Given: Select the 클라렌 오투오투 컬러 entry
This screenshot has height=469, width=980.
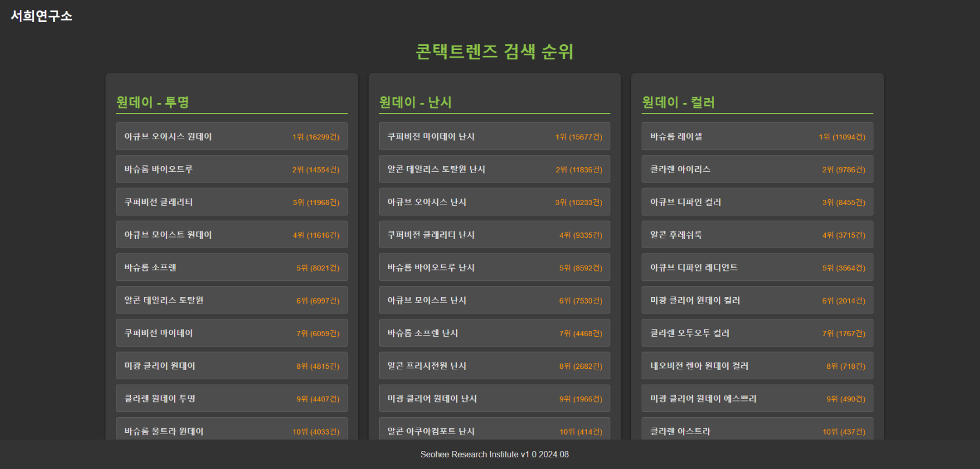Looking at the screenshot, I should coord(758,333).
